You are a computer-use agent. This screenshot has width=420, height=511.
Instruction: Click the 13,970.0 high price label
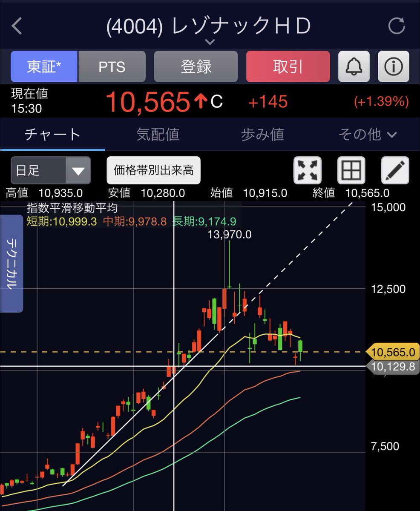click(230, 234)
